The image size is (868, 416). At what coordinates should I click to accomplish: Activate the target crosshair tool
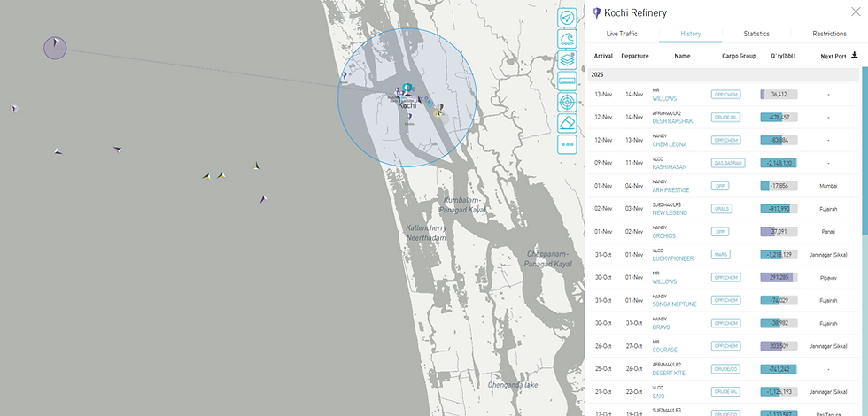pyautogui.click(x=567, y=103)
